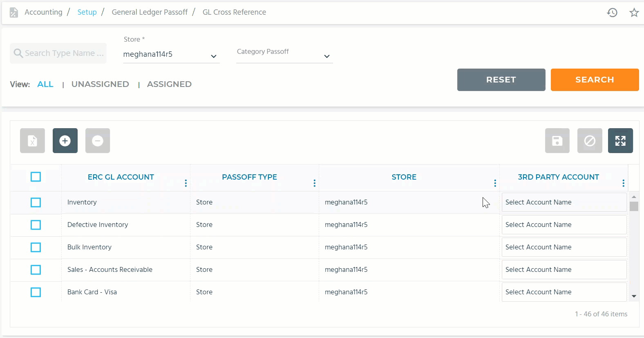Check the Defective Inventory row checkbox
This screenshot has width=644, height=338.
(36, 225)
